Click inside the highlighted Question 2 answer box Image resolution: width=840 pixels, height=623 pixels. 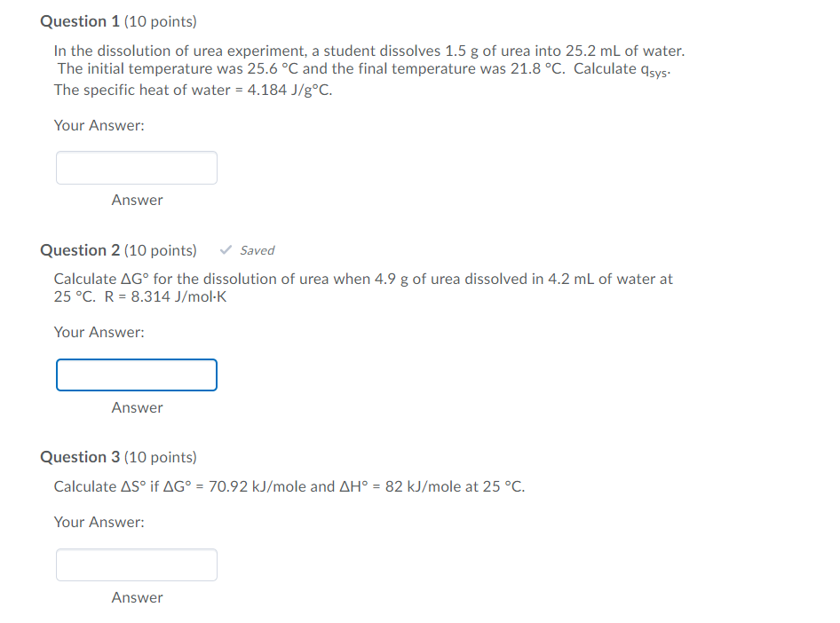point(137,375)
